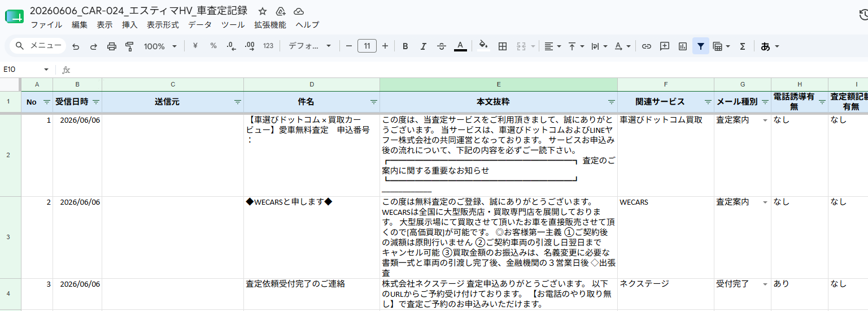
Task: Open filter for 電話誘導有無 column
Action: (x=822, y=102)
